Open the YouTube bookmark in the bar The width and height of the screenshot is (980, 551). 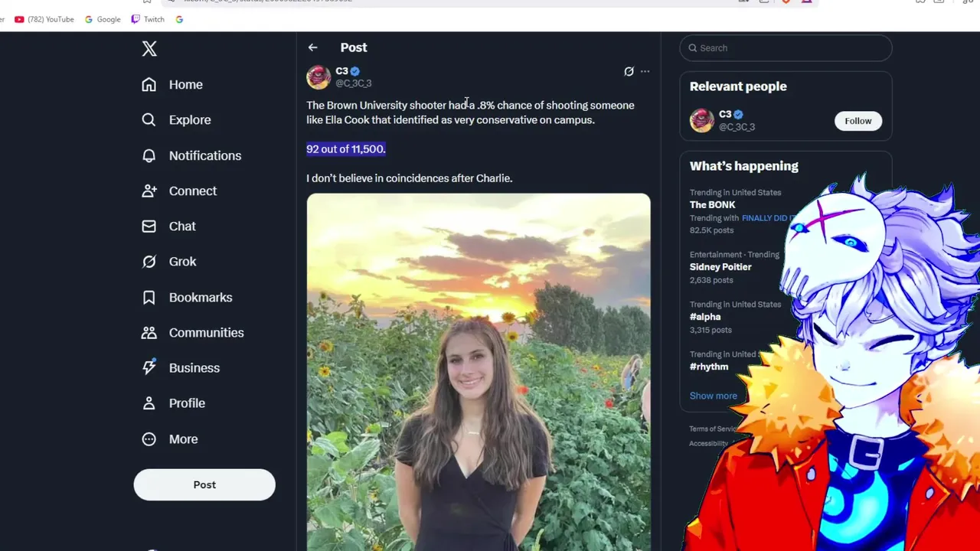[44, 19]
